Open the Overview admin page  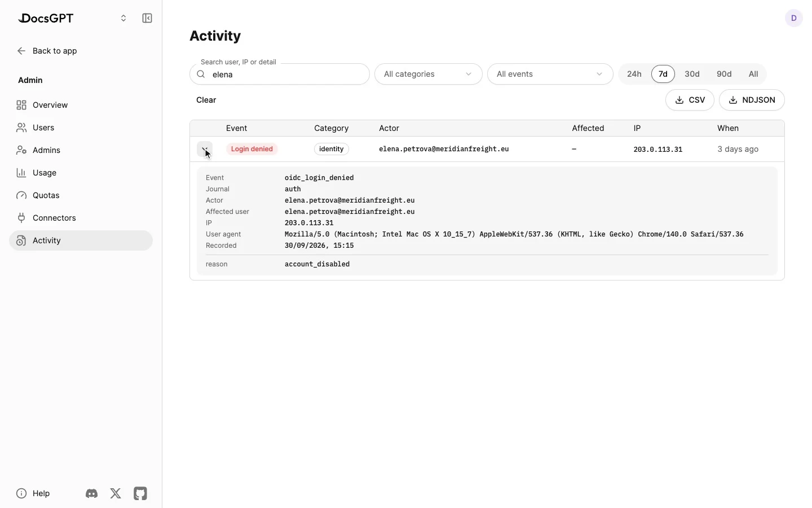[81, 105]
